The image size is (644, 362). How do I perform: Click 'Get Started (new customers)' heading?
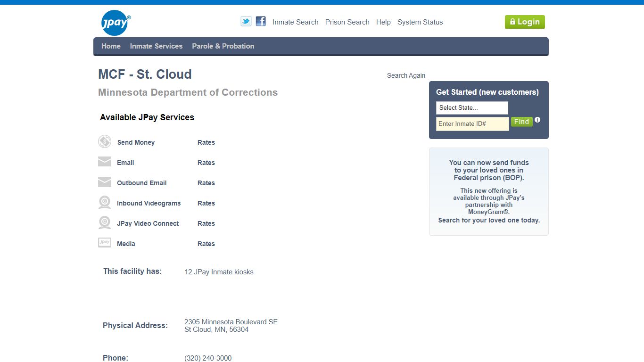coord(487,92)
